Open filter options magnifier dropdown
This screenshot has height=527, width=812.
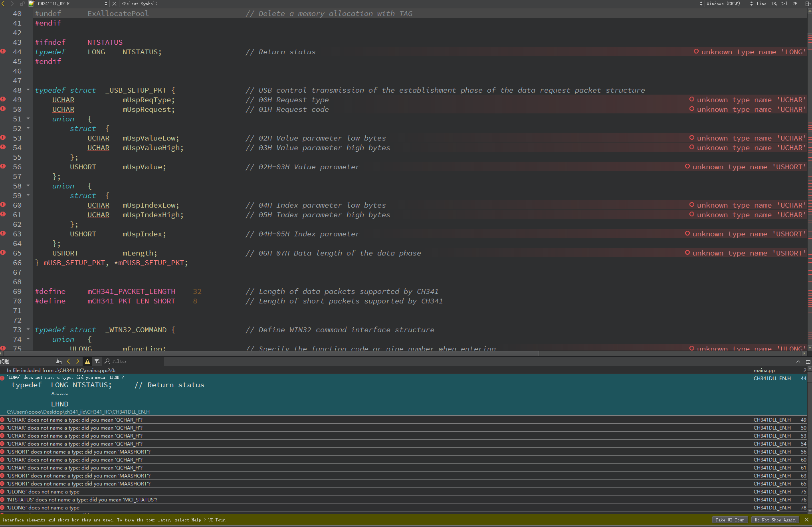107,361
